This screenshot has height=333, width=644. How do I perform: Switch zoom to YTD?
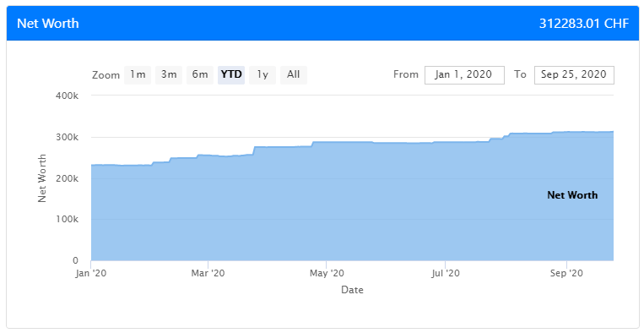231,75
